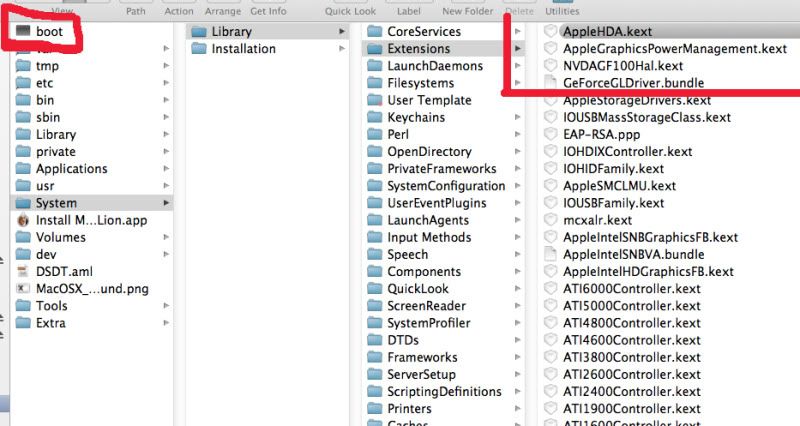Expand the Frameworks folder arrow
The width and height of the screenshot is (800, 426).
point(517,357)
